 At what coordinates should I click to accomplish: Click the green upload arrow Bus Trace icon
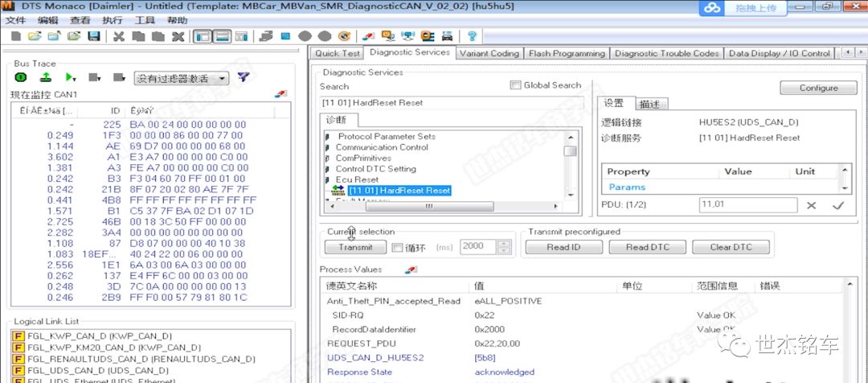pyautogui.click(x=47, y=77)
